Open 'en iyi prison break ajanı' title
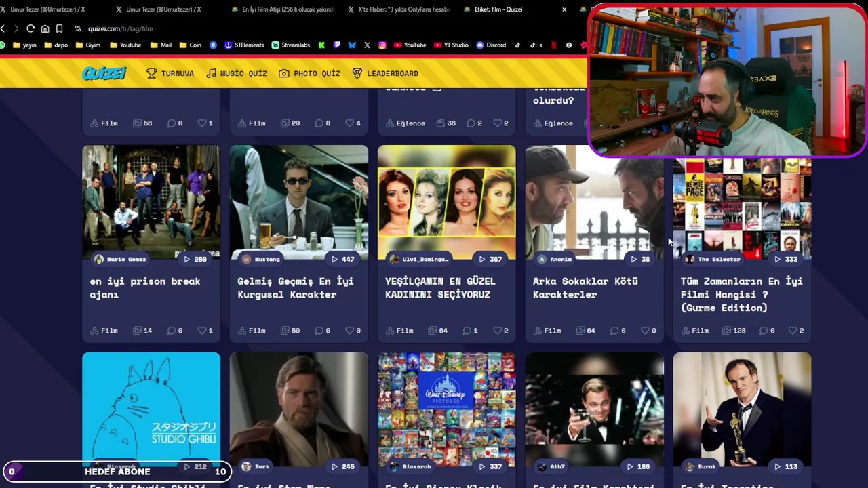This screenshot has width=868, height=488. pos(145,287)
